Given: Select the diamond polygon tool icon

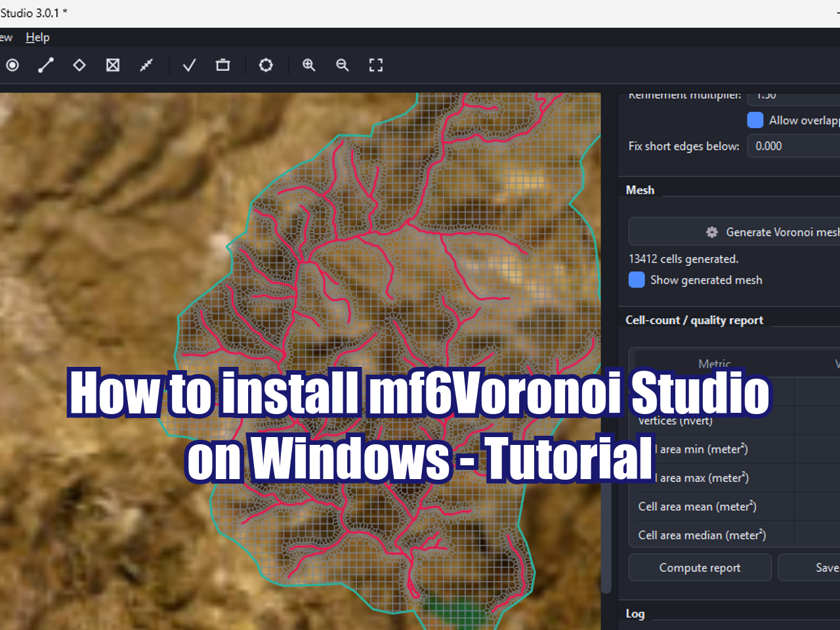Looking at the screenshot, I should [x=79, y=65].
